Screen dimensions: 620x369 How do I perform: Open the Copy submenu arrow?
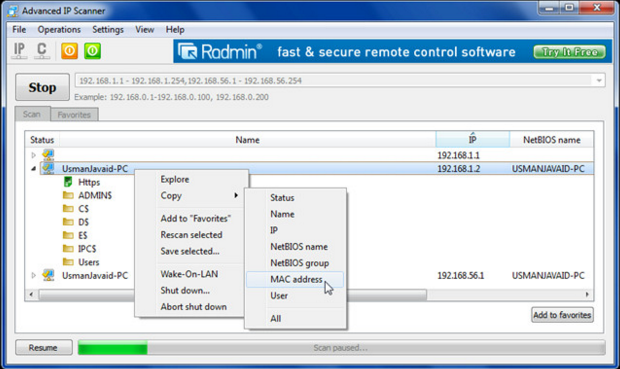tap(236, 195)
